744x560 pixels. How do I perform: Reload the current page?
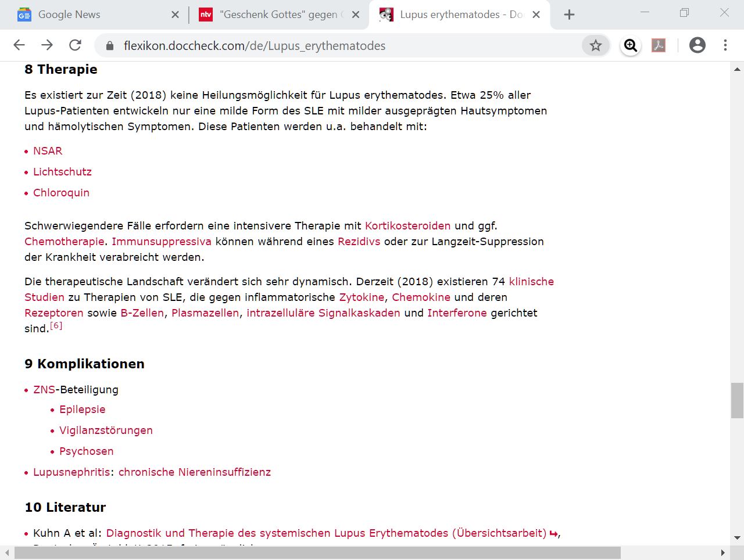click(x=75, y=45)
